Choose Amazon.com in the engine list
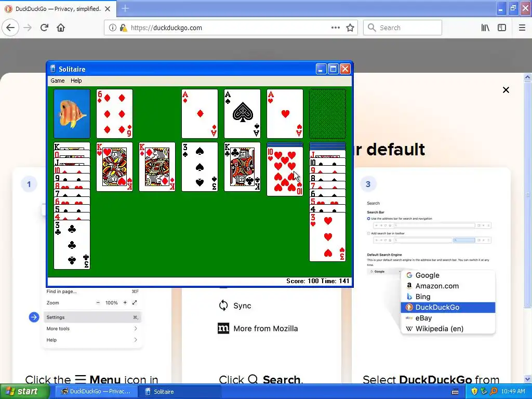 point(448,286)
